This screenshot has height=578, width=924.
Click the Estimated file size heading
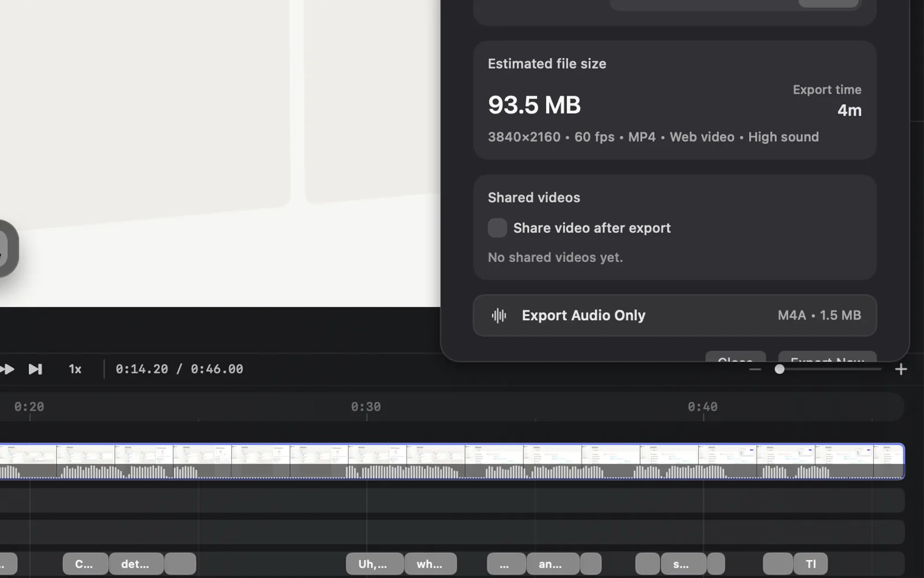pos(547,64)
